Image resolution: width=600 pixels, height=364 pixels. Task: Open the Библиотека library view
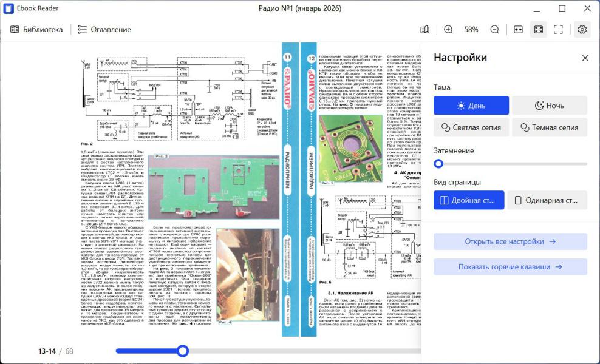pos(36,29)
